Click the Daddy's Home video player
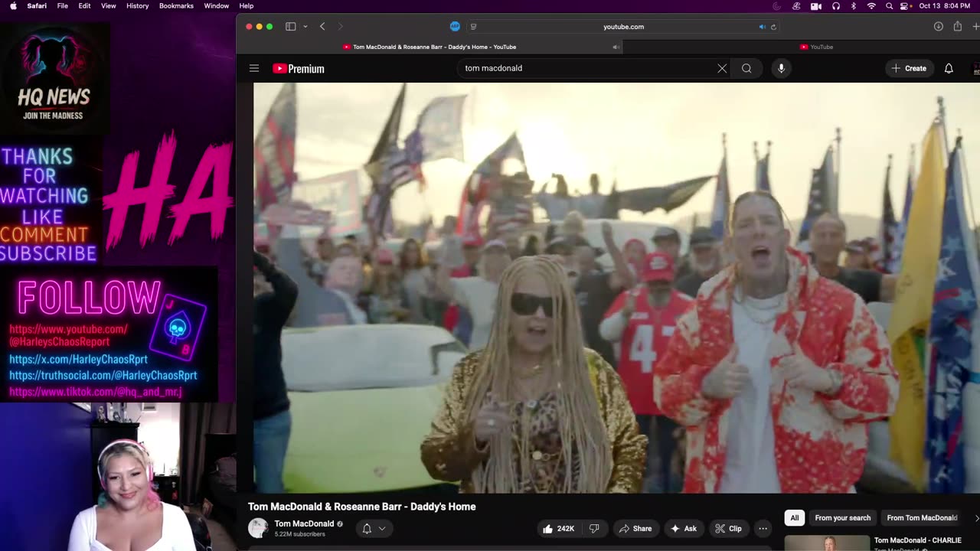980x551 pixels. [616, 288]
